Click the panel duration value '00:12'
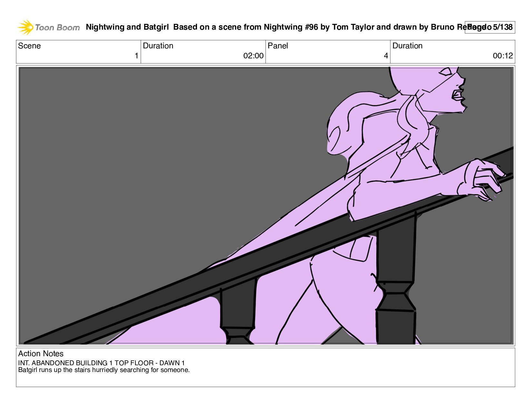Screen dimensions: 532x411 tap(503, 56)
